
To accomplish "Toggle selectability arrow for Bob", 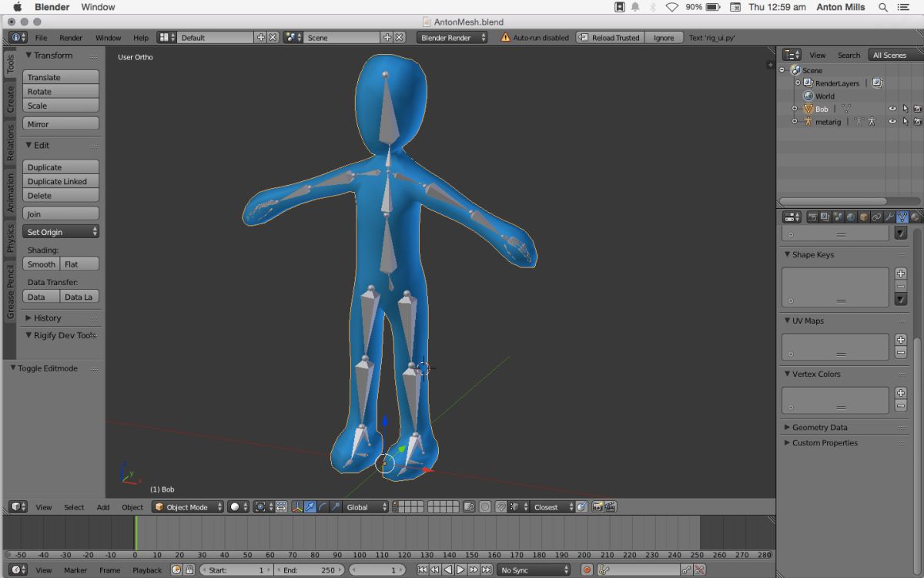I will 906,109.
